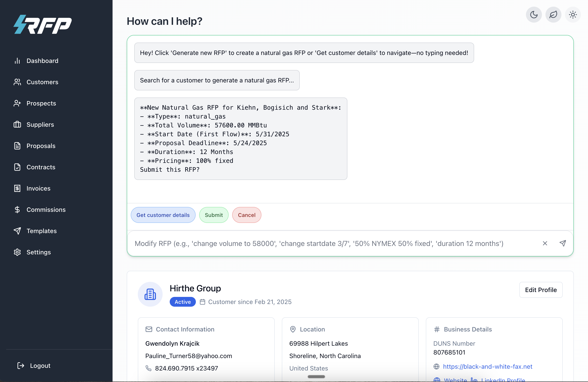588x382 pixels.
Task: Click the Suppliers briefcase icon
Action: (17, 125)
